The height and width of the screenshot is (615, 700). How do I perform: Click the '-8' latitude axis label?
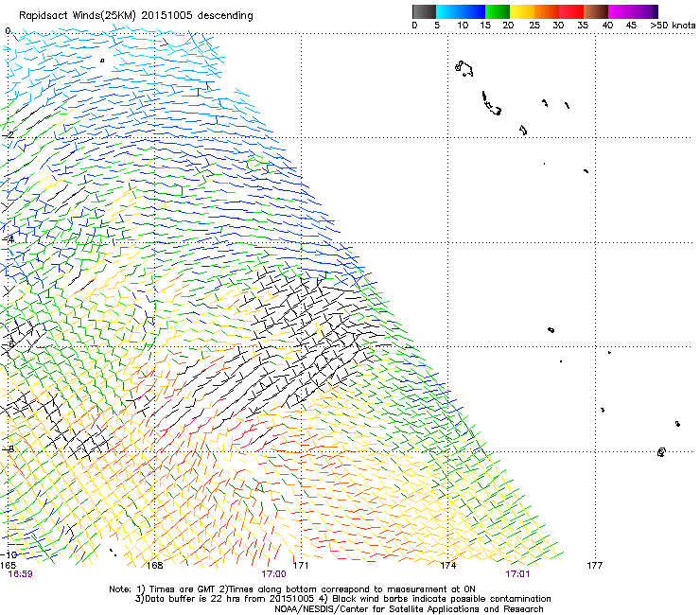pos(8,448)
